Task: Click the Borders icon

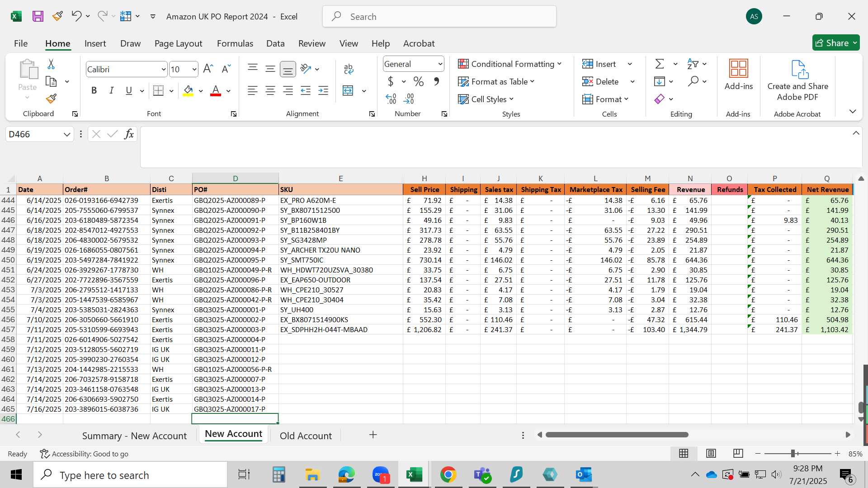Action: tap(158, 91)
